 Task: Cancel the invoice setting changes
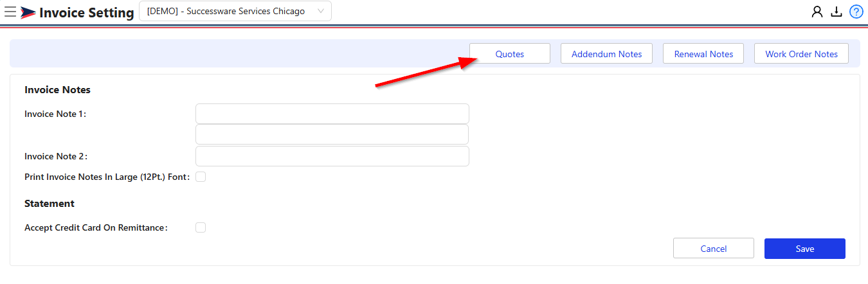point(714,249)
